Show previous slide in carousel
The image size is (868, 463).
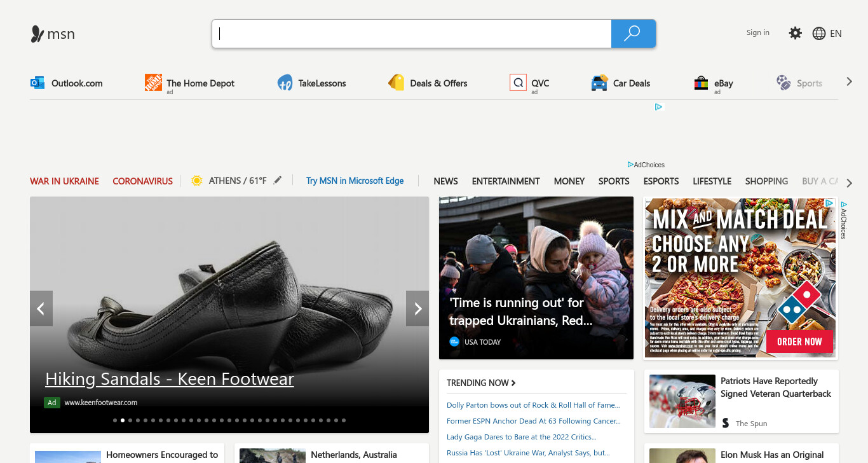click(x=41, y=308)
